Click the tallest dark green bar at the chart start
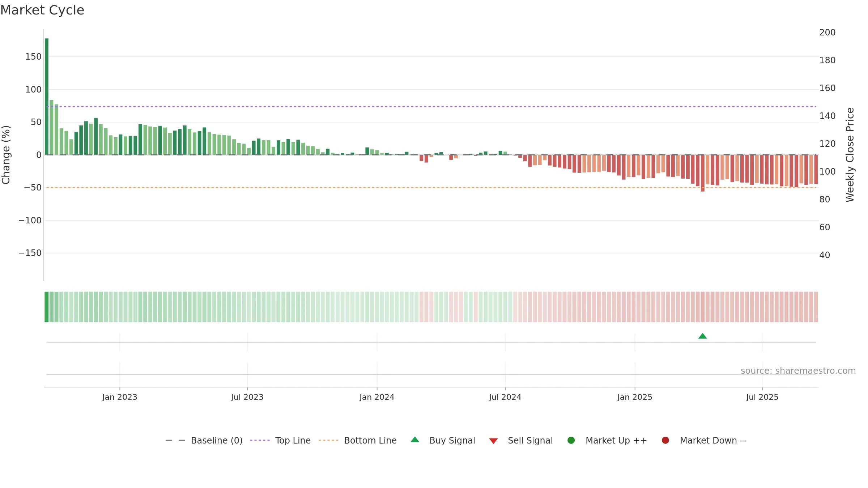The image size is (868, 488). 47,97
